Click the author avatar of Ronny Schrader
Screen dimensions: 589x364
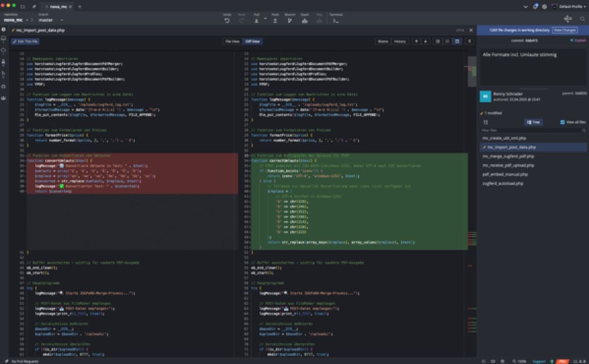[x=485, y=97]
